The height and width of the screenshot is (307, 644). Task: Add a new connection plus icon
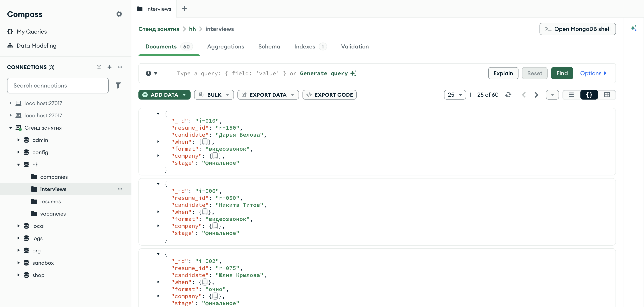[110, 67]
